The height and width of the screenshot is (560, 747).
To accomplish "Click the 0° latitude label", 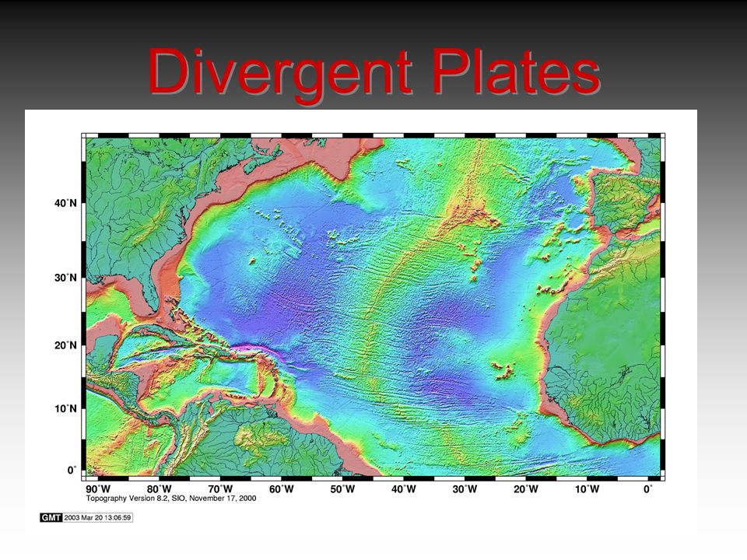I will [x=72, y=470].
